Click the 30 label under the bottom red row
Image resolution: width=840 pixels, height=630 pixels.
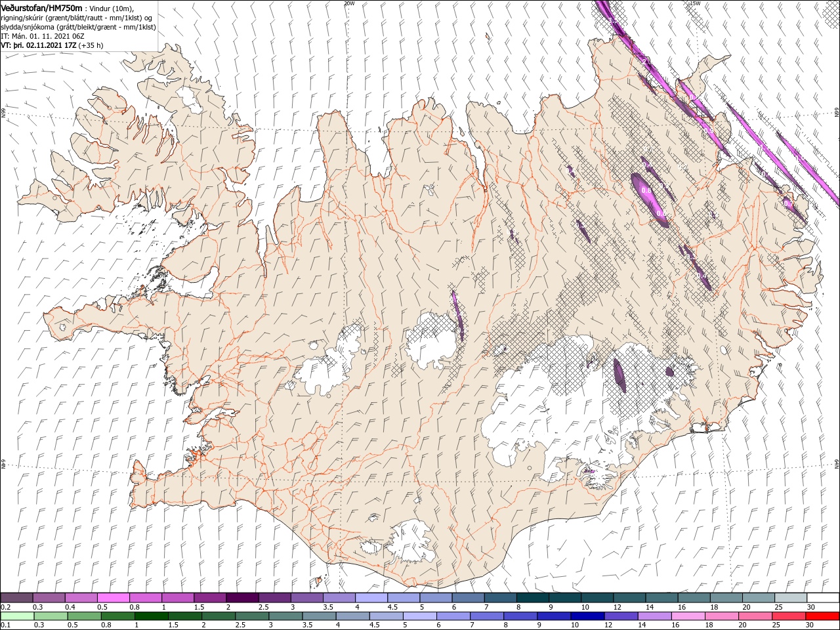(x=810, y=625)
